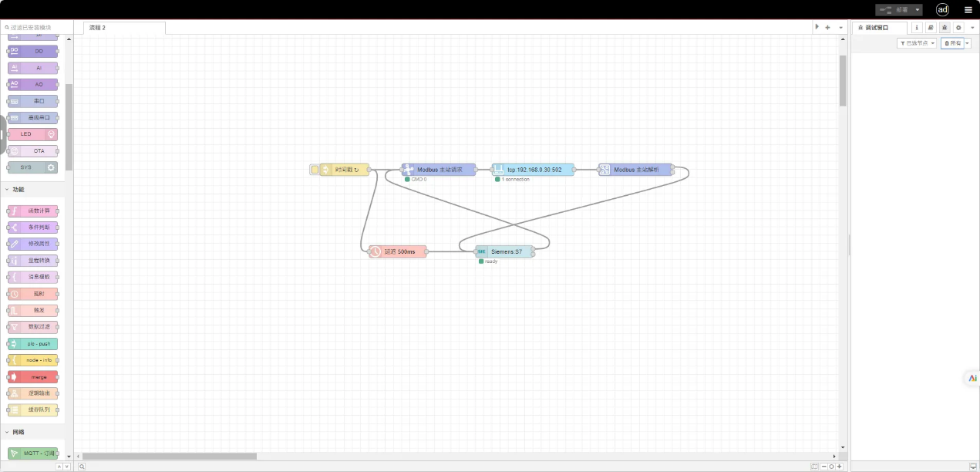This screenshot has width=980, height=472.
Task: Click the 'ad' user account icon
Action: click(942, 10)
